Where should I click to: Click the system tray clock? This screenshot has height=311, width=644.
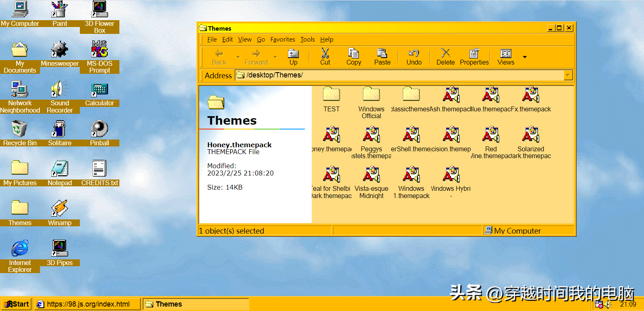click(628, 305)
